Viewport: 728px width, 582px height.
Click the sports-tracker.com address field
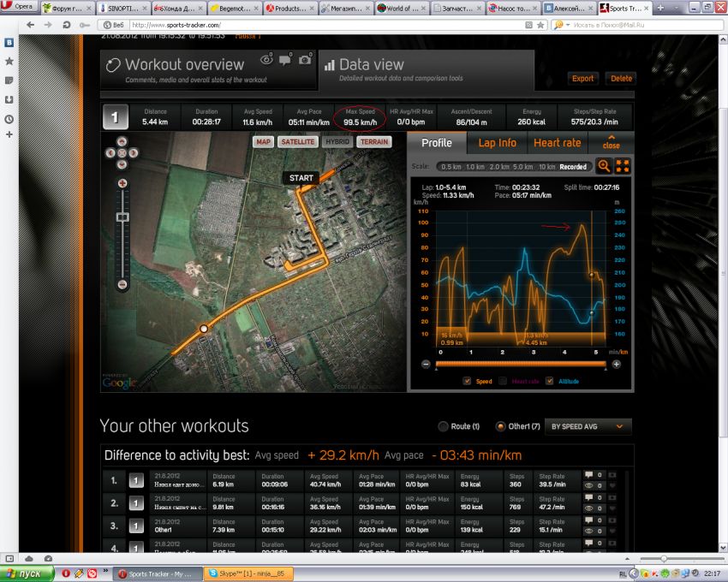[325, 25]
